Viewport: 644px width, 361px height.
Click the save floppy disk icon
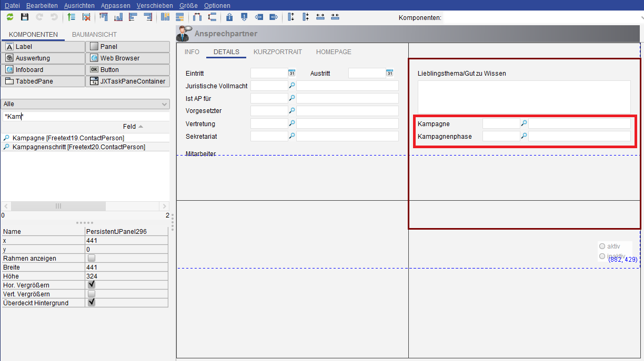click(x=25, y=17)
